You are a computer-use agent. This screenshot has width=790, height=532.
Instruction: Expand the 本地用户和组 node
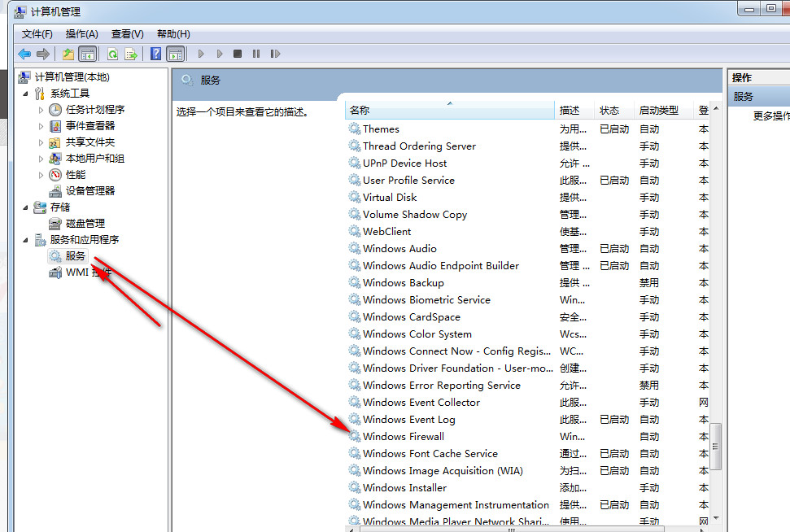pyautogui.click(x=41, y=159)
